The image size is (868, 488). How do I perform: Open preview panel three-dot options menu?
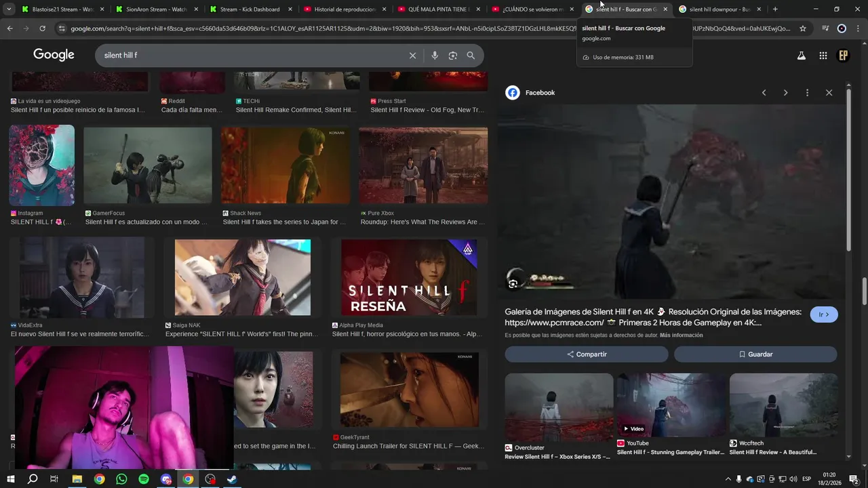tap(807, 93)
